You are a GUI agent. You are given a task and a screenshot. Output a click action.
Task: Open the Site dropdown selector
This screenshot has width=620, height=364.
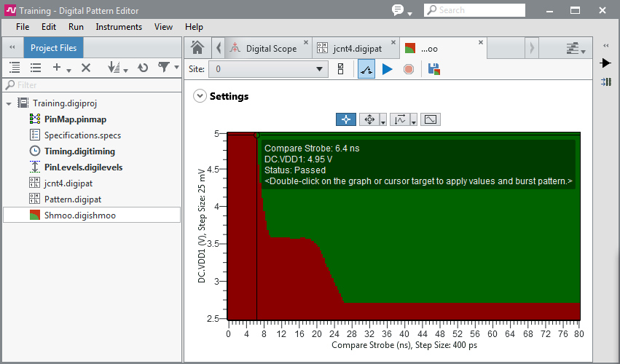tap(269, 69)
